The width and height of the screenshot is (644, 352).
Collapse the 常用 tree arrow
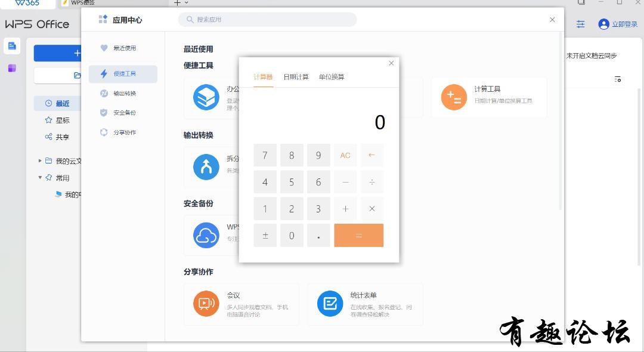click(40, 178)
